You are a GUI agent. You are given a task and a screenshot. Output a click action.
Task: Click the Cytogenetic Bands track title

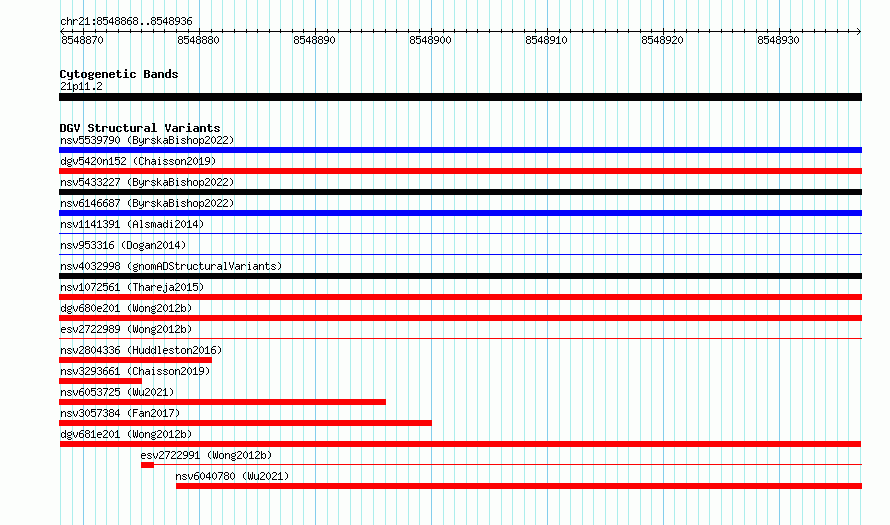(x=119, y=74)
